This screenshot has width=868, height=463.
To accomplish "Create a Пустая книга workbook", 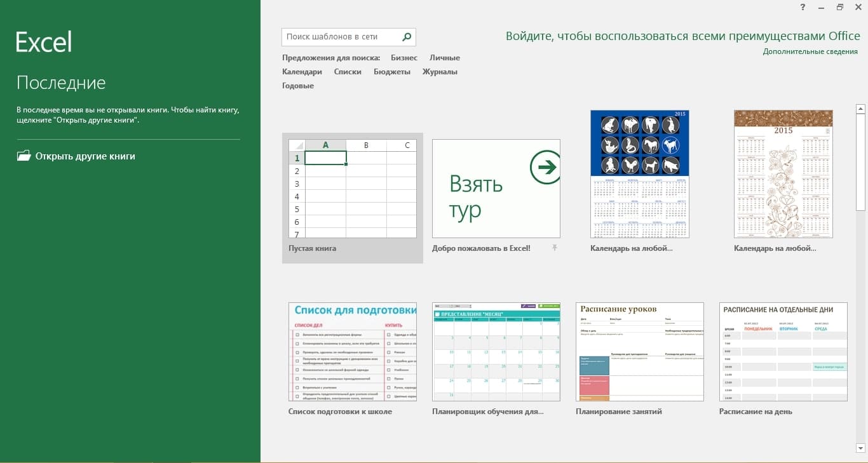I will (x=353, y=198).
